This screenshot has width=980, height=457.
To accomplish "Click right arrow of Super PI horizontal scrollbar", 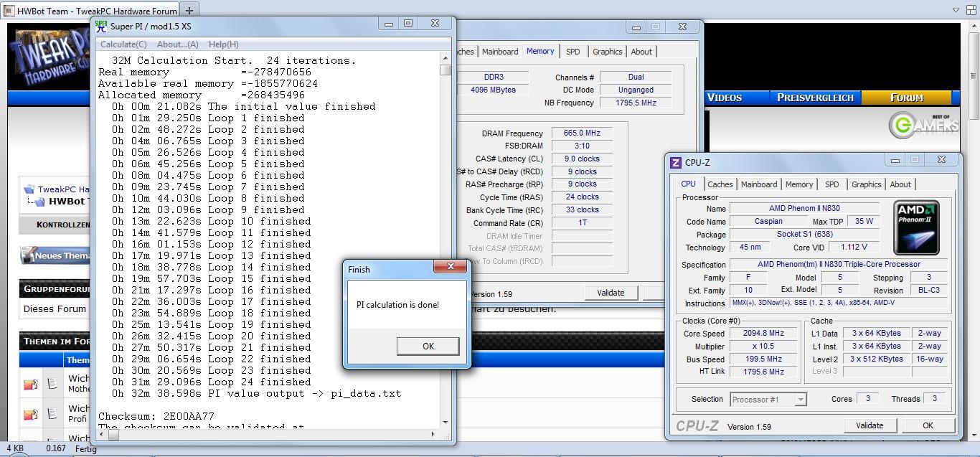I will 433,434.
